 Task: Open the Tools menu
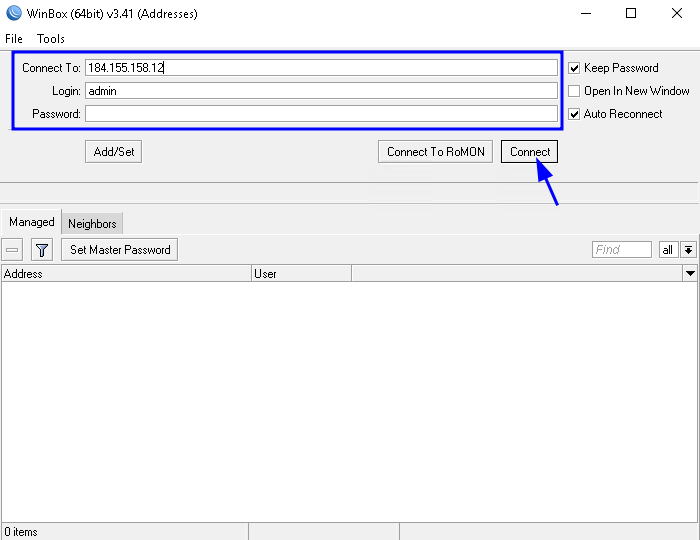[51, 39]
